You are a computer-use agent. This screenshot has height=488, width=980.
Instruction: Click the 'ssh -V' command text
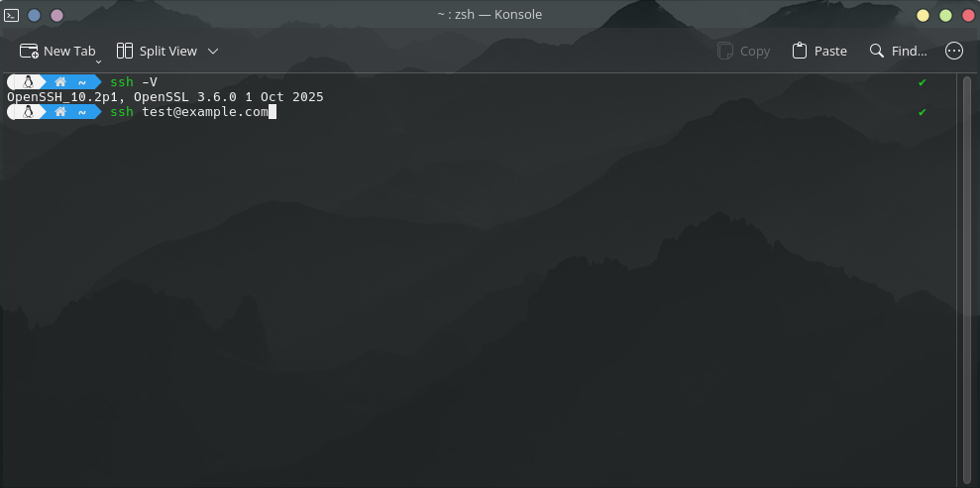point(134,82)
